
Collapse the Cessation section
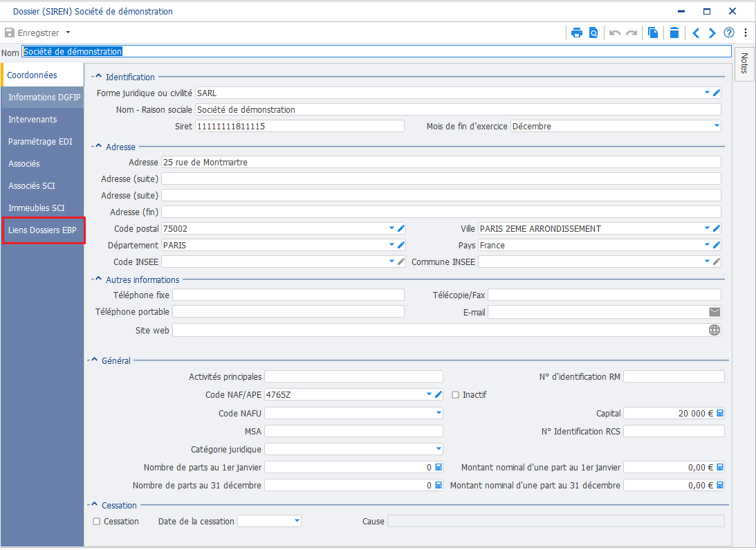pyautogui.click(x=93, y=504)
